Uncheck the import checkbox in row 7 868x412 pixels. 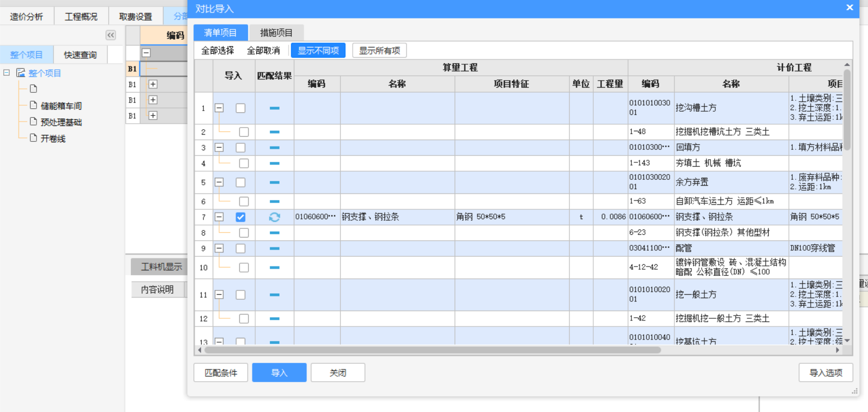240,217
